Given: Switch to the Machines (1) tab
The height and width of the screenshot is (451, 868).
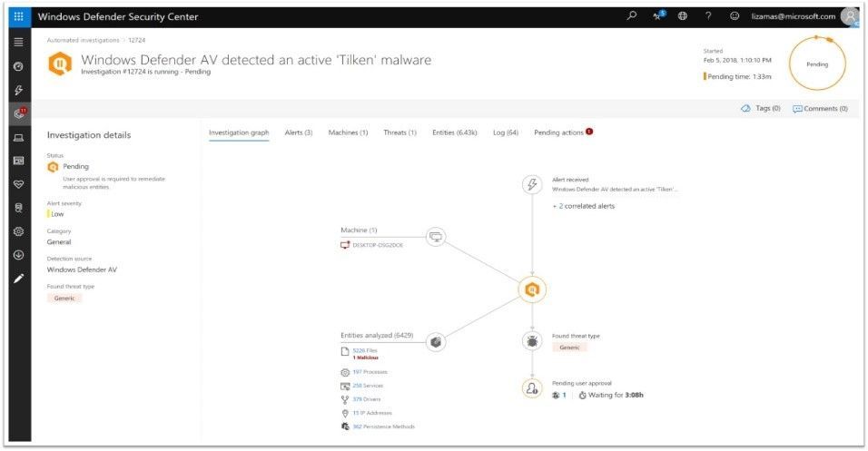Looking at the screenshot, I should tap(348, 132).
